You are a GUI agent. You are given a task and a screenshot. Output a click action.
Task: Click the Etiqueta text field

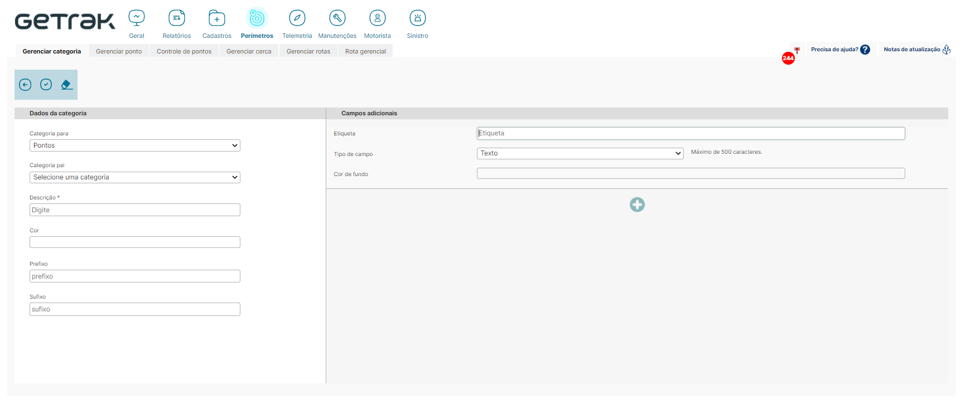[691, 133]
